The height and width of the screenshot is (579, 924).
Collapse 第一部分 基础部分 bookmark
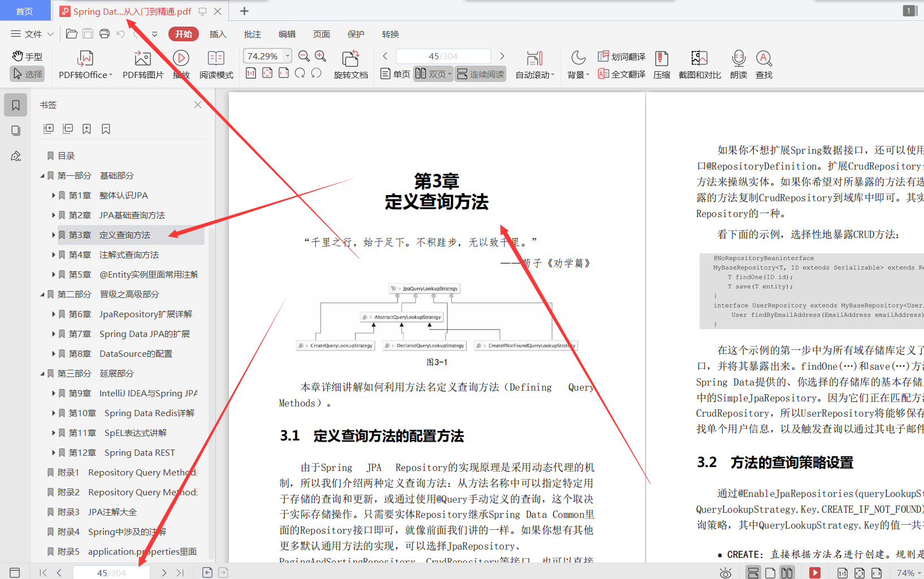pos(42,176)
